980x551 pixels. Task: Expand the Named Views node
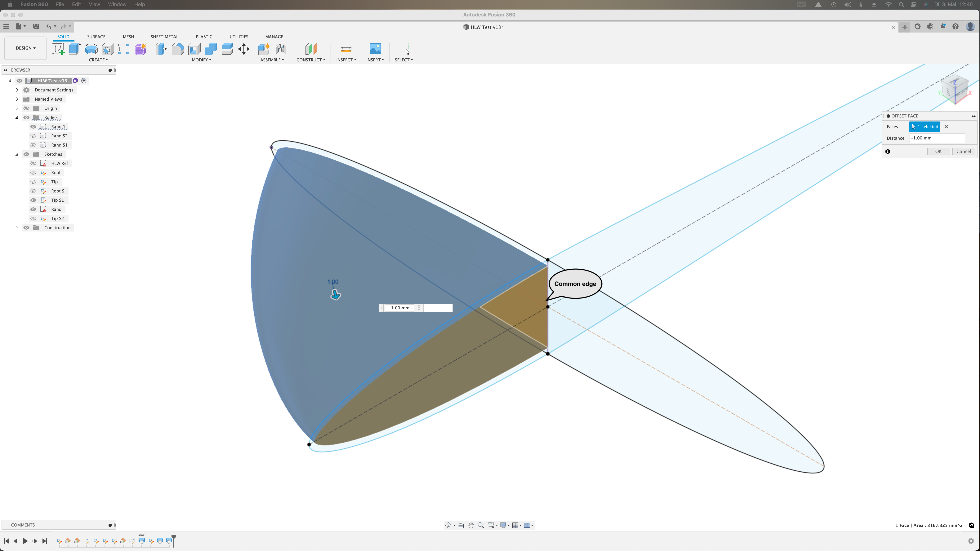point(17,99)
